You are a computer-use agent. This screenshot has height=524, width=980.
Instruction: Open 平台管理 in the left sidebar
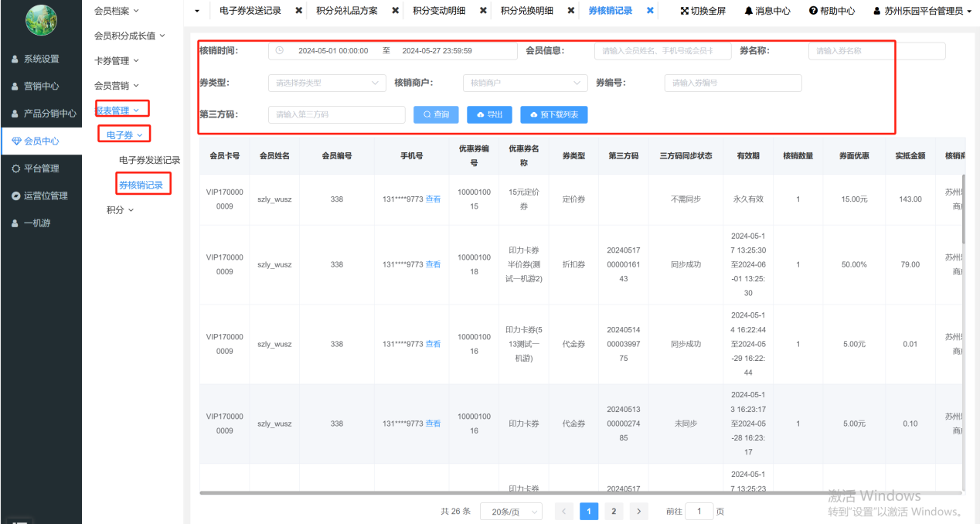point(41,168)
